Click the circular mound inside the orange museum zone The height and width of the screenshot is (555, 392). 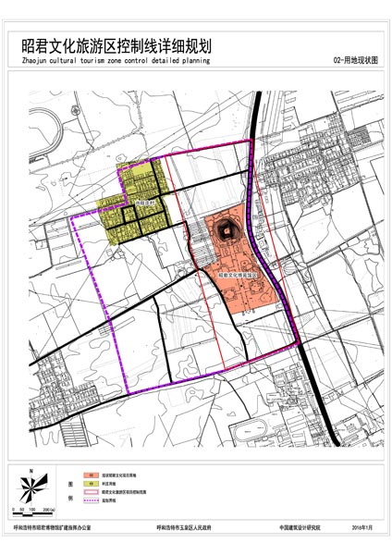tap(227, 231)
